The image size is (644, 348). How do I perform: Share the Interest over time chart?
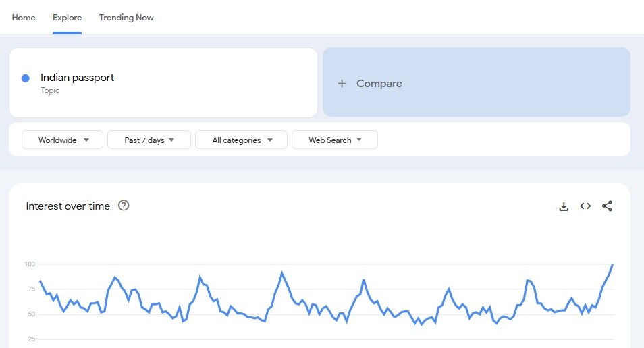click(607, 206)
